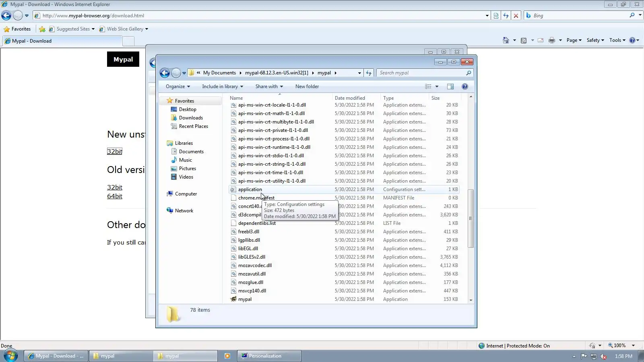
Task: Click the network icon in system tray
Action: (594, 356)
